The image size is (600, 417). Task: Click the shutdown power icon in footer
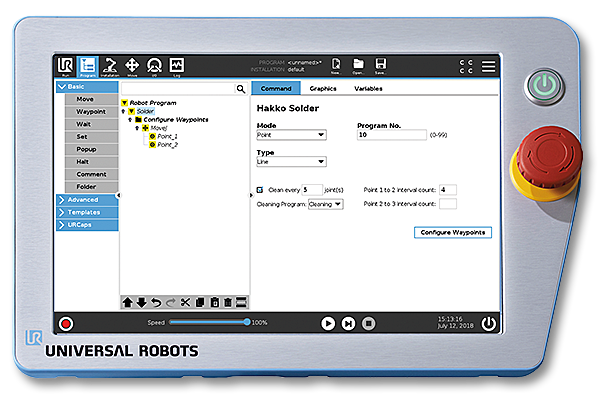[489, 324]
